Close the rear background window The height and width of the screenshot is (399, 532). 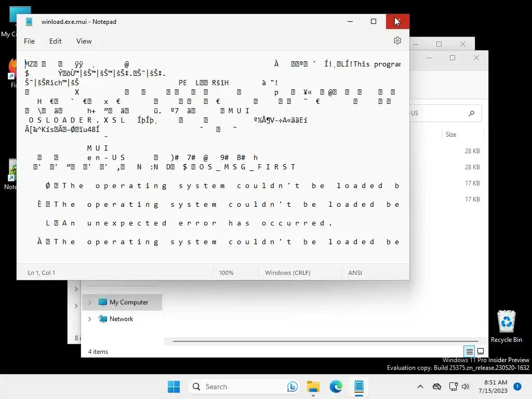463,44
